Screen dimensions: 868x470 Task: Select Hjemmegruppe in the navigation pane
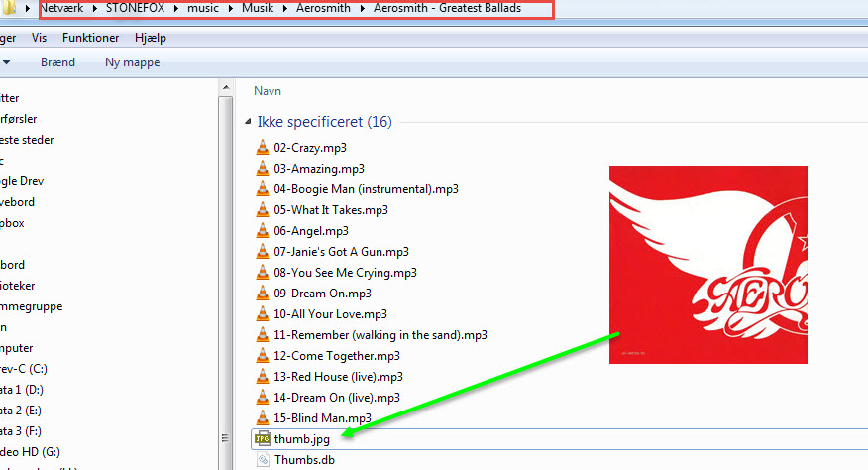[32, 306]
